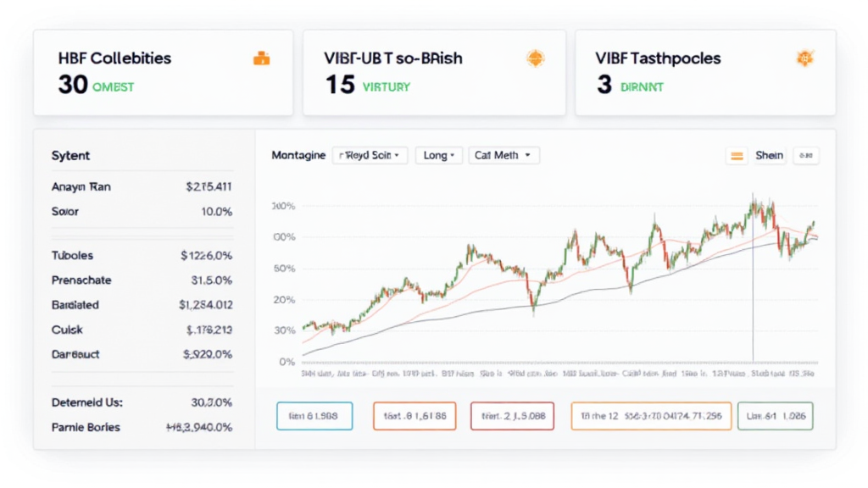Click the orange bars icon beside Shein
Image resolution: width=868 pixels, height=488 pixels.
(x=737, y=156)
